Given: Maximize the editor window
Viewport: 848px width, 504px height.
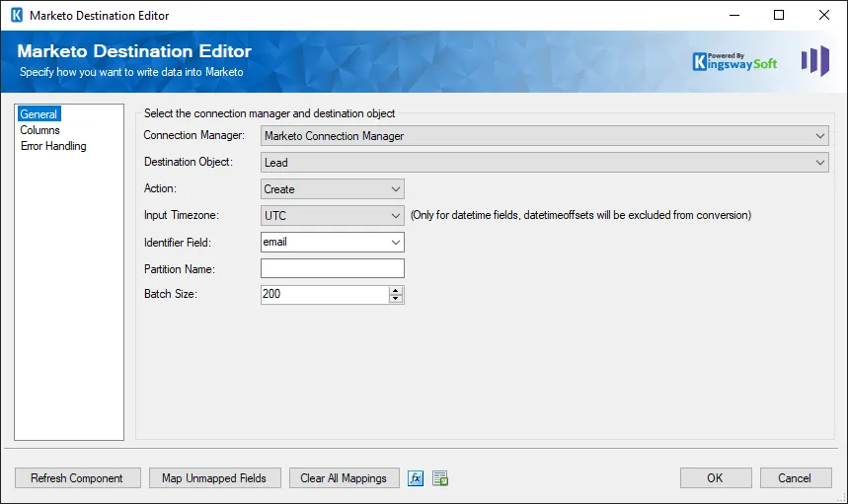Looking at the screenshot, I should point(779,15).
